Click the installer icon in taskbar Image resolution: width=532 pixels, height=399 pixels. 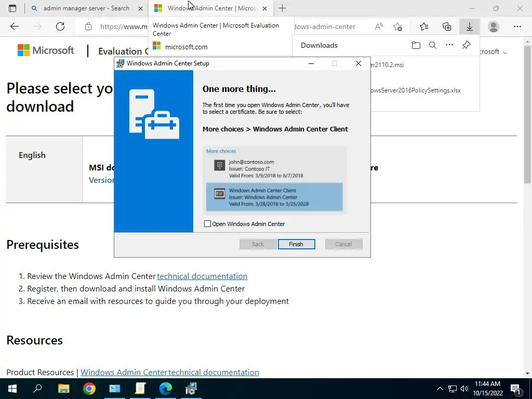tap(191, 389)
